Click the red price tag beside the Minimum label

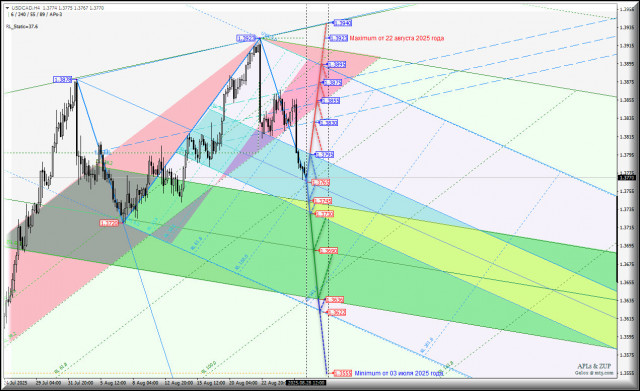pyautogui.click(x=342, y=373)
